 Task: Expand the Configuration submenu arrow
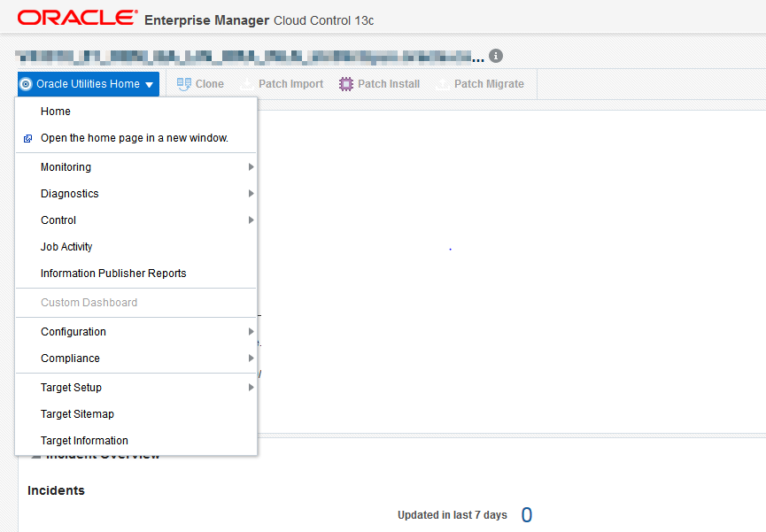click(x=251, y=332)
